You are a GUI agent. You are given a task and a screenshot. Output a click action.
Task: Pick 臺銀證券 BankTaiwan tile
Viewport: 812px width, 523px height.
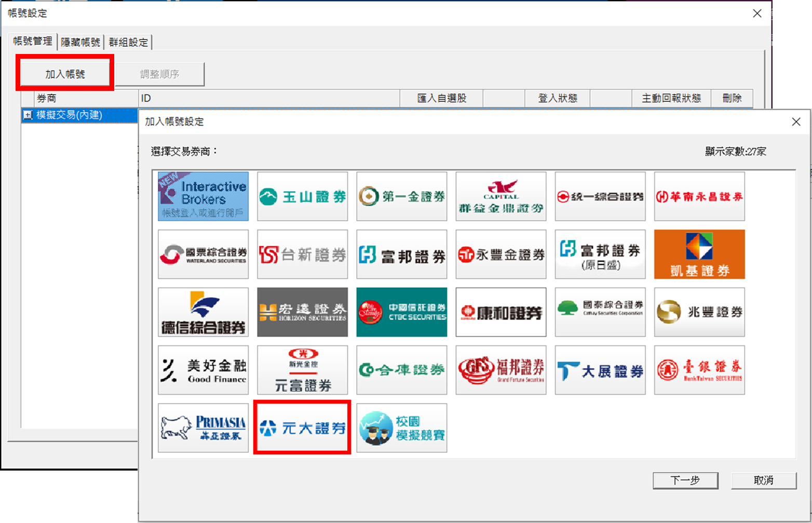[699, 370]
